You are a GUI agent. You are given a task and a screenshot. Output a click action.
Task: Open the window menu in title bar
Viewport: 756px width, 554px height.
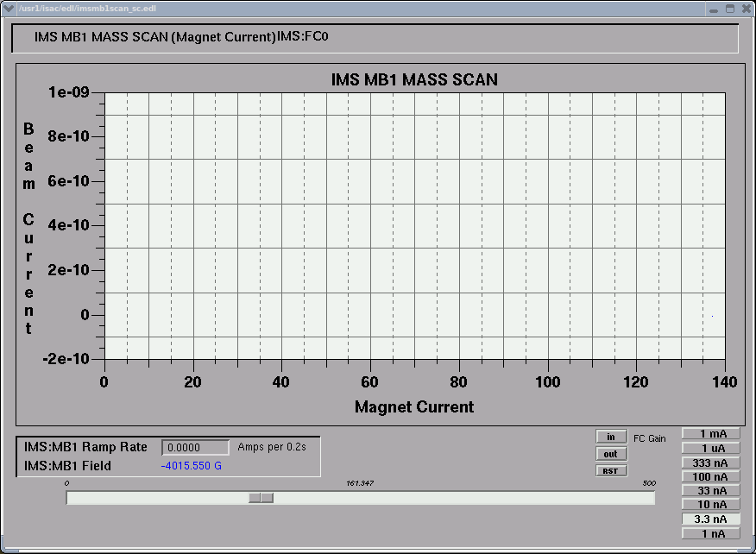tap(9, 9)
